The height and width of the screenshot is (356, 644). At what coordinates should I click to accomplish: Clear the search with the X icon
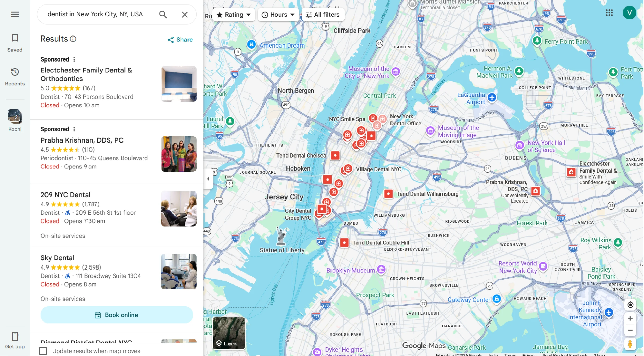click(x=185, y=14)
